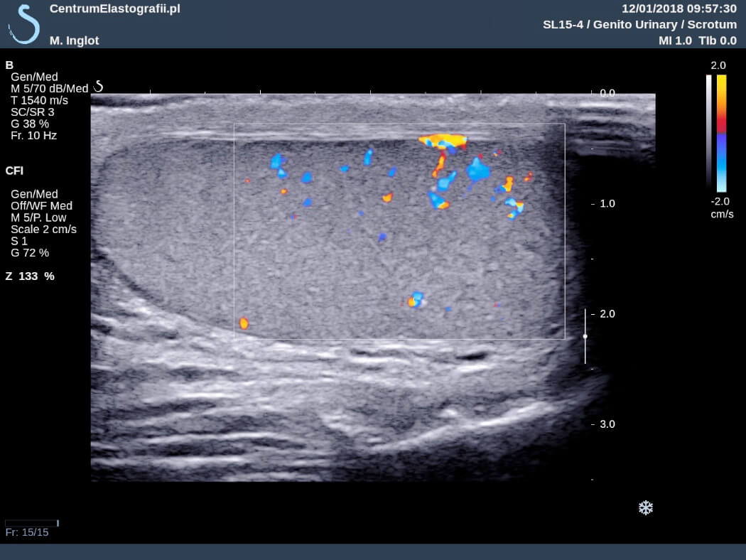Click the Fr: 15/15 frame counter
This screenshot has width=746, height=560.
[26, 532]
